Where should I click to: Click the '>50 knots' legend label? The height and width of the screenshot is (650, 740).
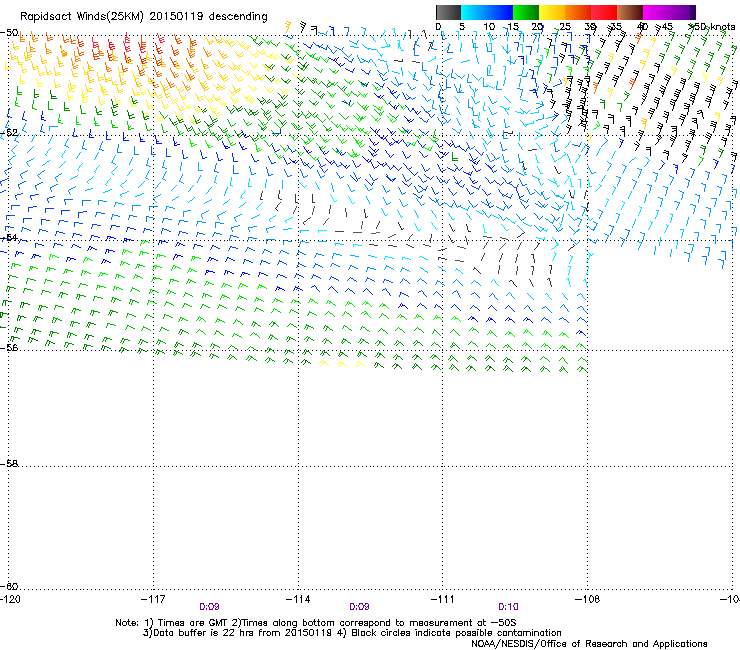pos(711,27)
